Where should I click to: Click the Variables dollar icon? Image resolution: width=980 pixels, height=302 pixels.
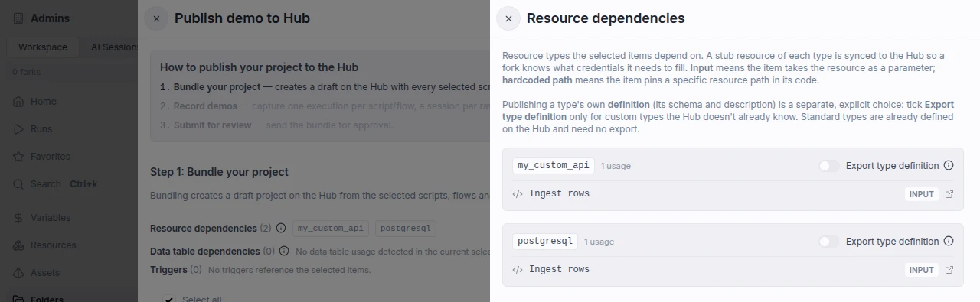(x=18, y=218)
